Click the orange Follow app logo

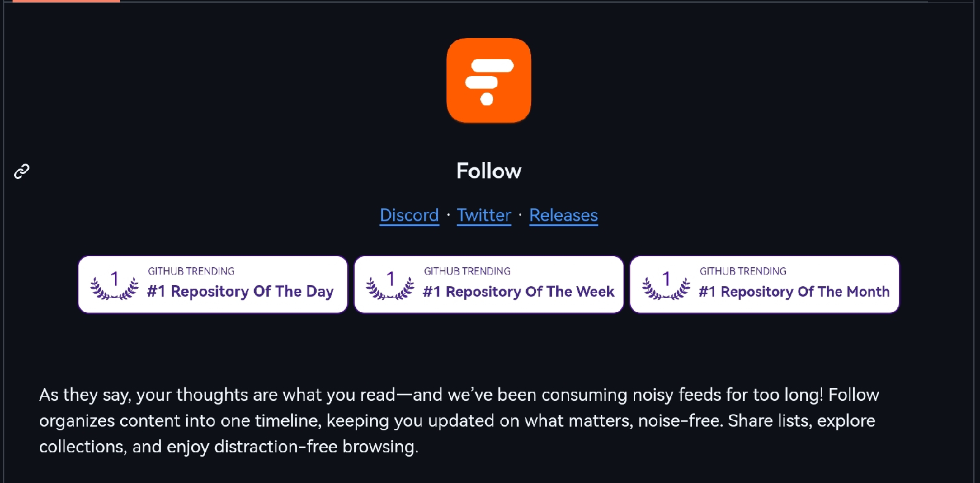pyautogui.click(x=489, y=80)
